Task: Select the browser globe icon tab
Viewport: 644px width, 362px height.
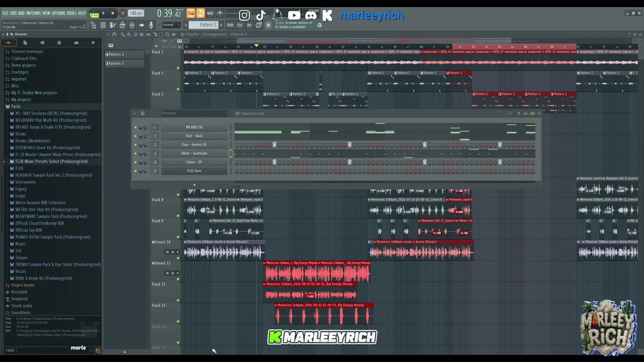Action: click(x=59, y=43)
